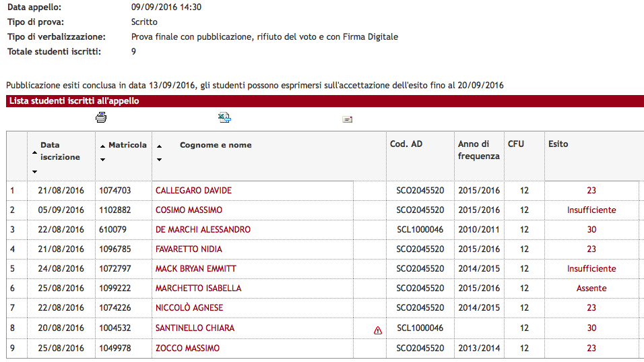Open student CALLEGARO DAVIDE
Viewport: 644px width, 362px height.
(193, 191)
